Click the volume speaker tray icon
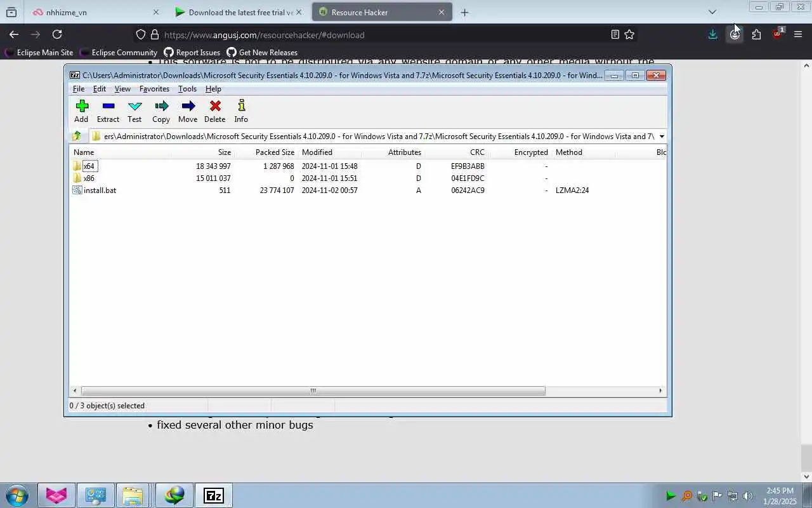Viewport: 812px width, 508px height. (748, 496)
